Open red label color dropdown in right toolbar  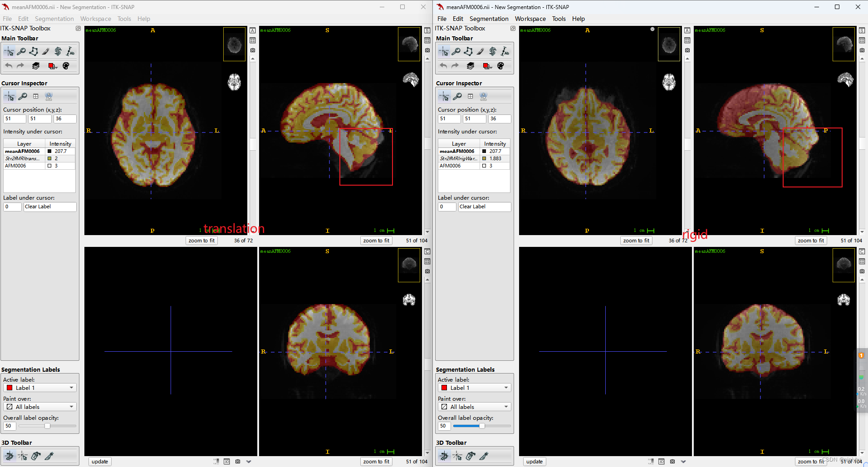(x=487, y=66)
